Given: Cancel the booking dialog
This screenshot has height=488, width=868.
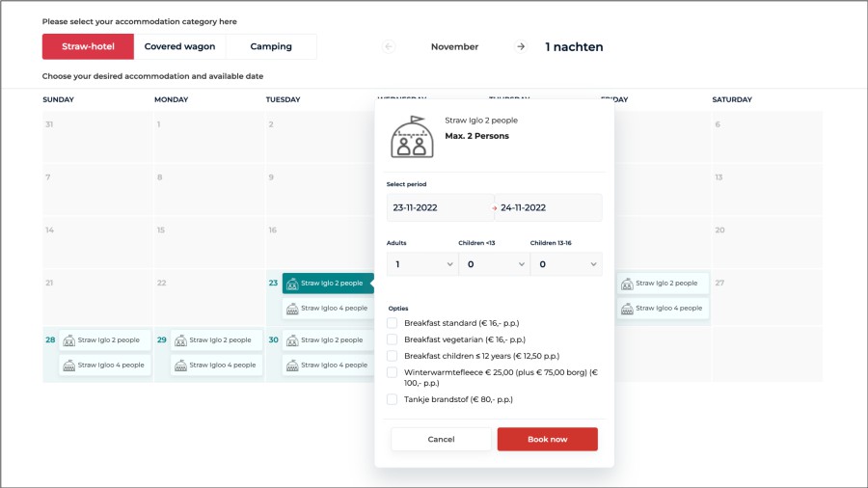Looking at the screenshot, I should 441,440.
